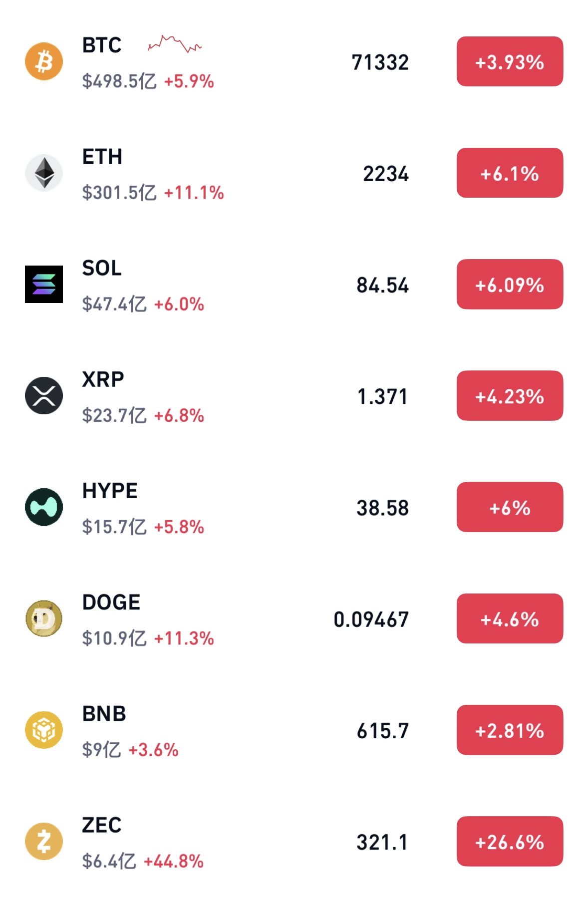The image size is (588, 899).
Task: Click the HYPE price 38.58
Action: pos(382,508)
